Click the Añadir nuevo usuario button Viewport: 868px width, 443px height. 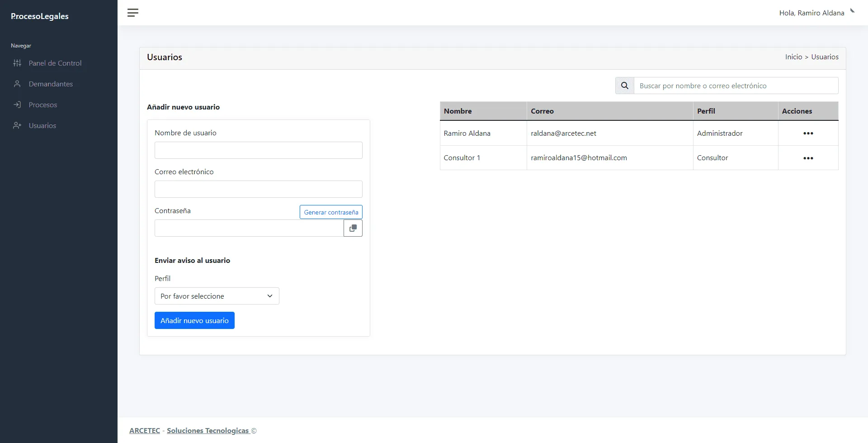[194, 320]
